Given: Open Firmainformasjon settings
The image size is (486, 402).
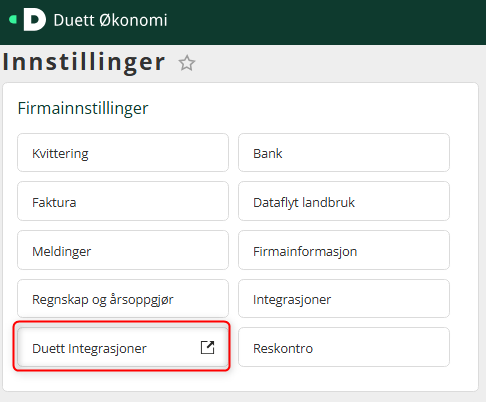Looking at the screenshot, I should click(344, 250).
